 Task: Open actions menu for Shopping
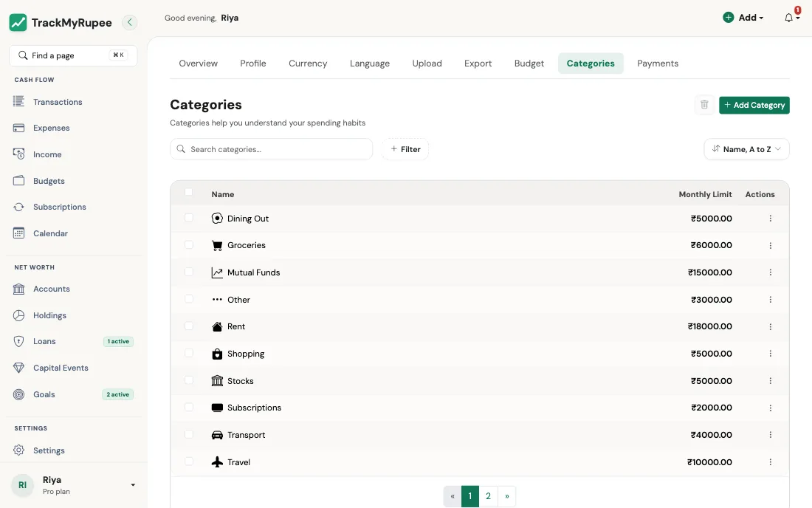(770, 354)
